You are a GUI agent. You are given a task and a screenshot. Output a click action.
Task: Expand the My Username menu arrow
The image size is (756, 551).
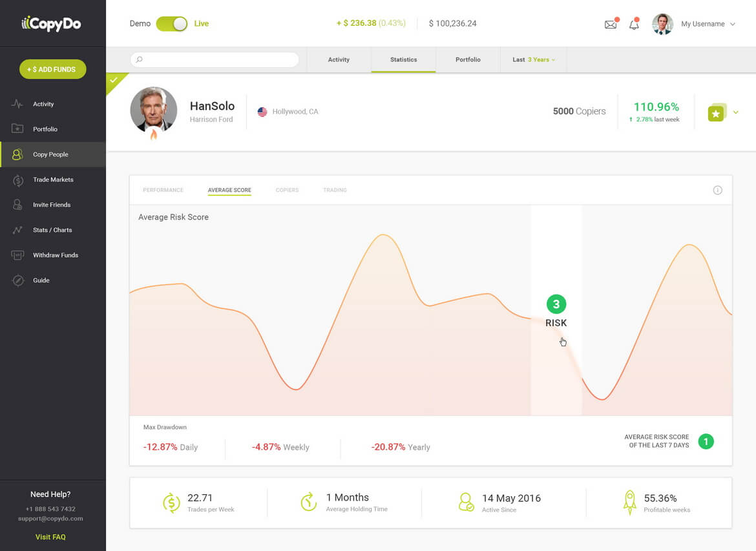click(733, 24)
